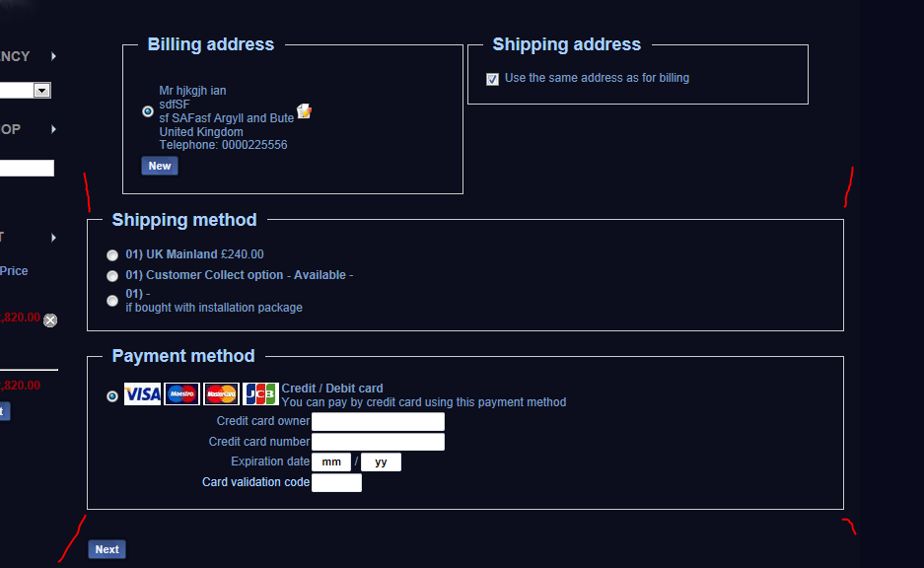Click the edit billing address icon

point(305,111)
